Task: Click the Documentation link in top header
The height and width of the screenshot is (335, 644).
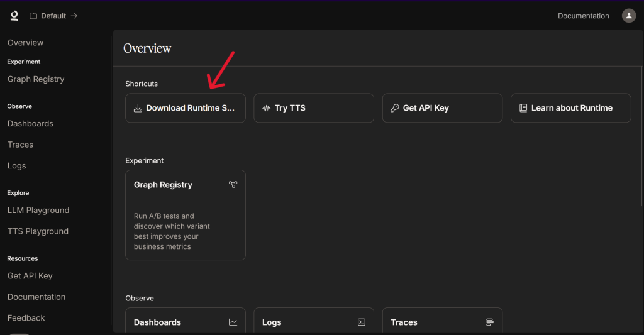Action: pos(583,16)
